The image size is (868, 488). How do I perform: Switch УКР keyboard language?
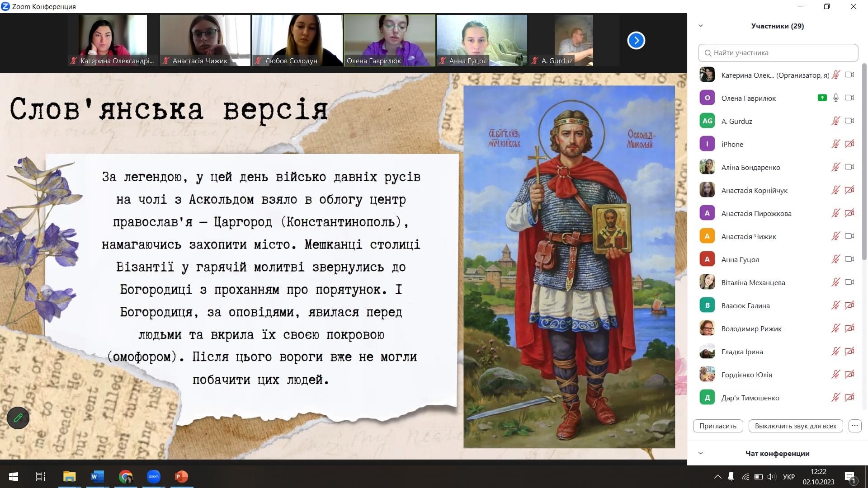(789, 477)
